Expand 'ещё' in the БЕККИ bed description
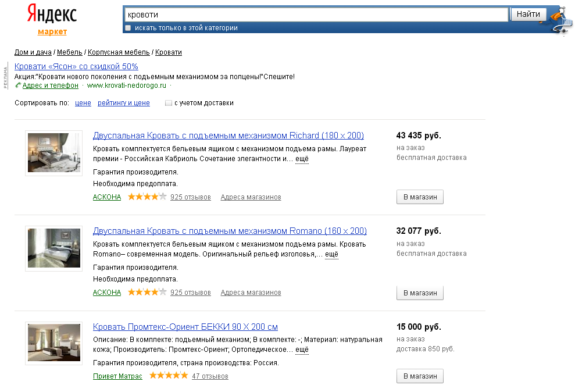Image resolution: width=575 pixels, height=392 pixels. tap(302, 350)
